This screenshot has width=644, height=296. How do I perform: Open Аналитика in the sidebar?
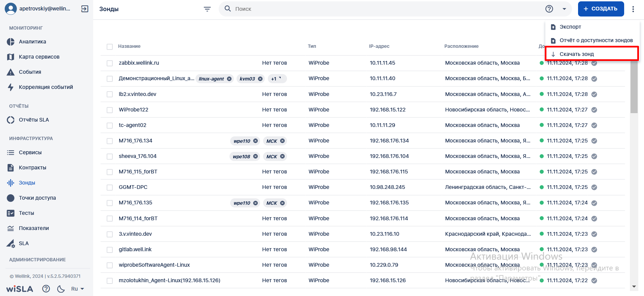[x=32, y=42]
